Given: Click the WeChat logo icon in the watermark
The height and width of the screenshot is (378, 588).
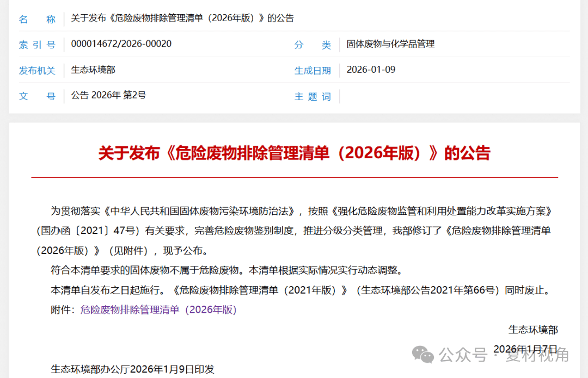Looking at the screenshot, I should (x=423, y=354).
